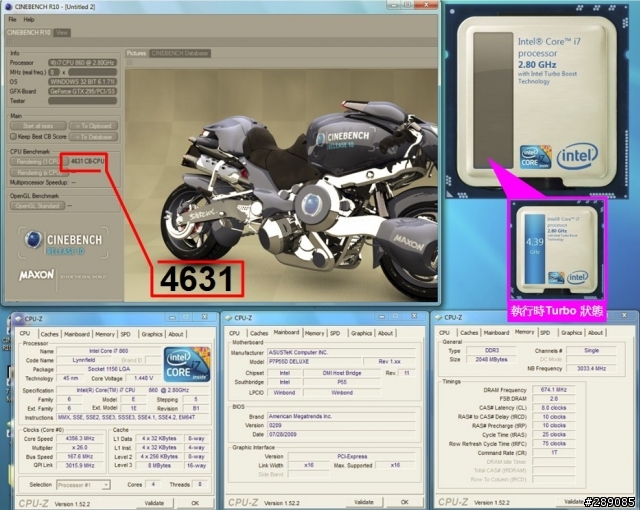Open the File menu in Cinebench
Viewport: 640px width, 510px height.
click(x=12, y=19)
